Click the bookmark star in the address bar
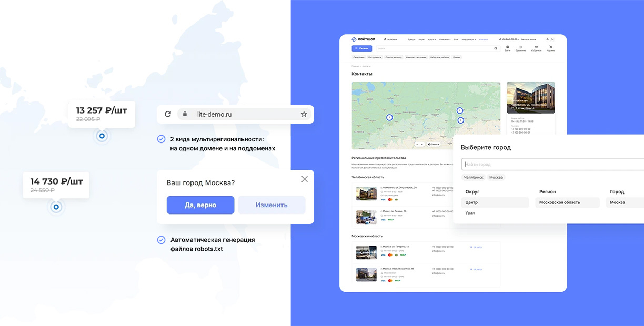Image resolution: width=644 pixels, height=326 pixels. [x=304, y=114]
